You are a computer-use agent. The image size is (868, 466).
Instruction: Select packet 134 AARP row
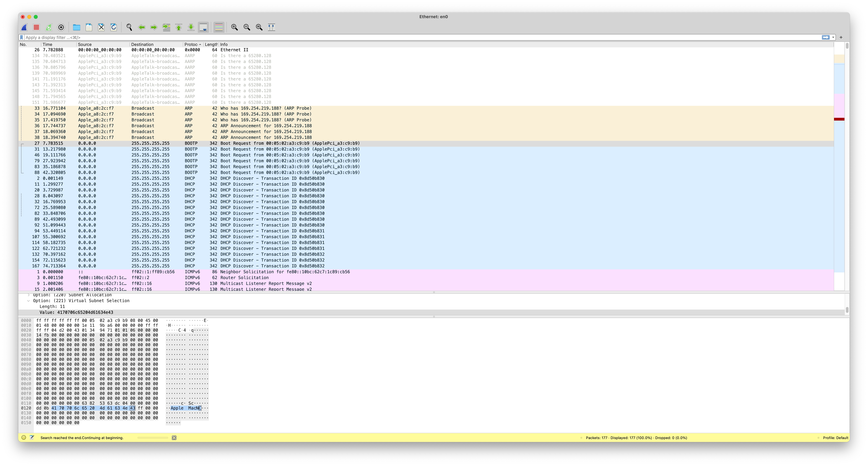coord(426,56)
